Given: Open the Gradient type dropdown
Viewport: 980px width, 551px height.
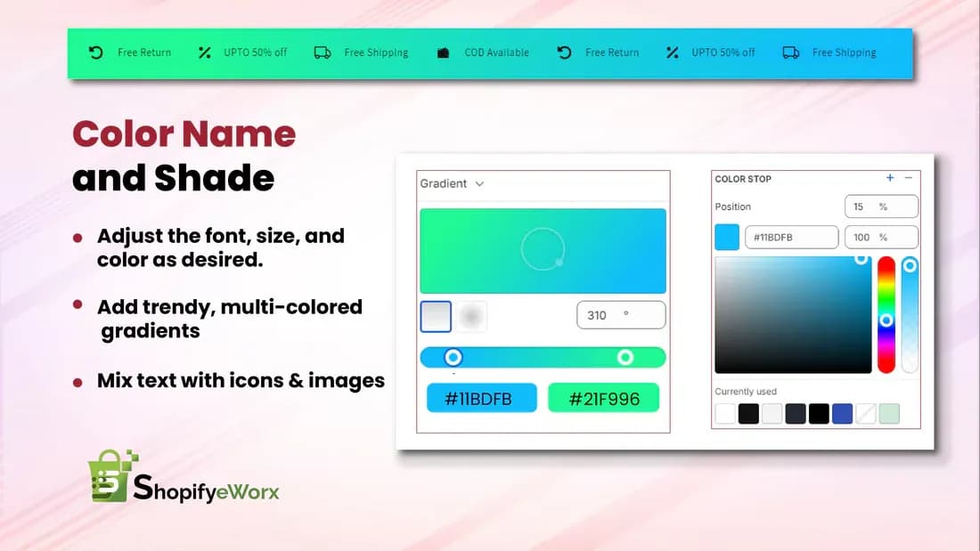Looking at the screenshot, I should click(452, 183).
